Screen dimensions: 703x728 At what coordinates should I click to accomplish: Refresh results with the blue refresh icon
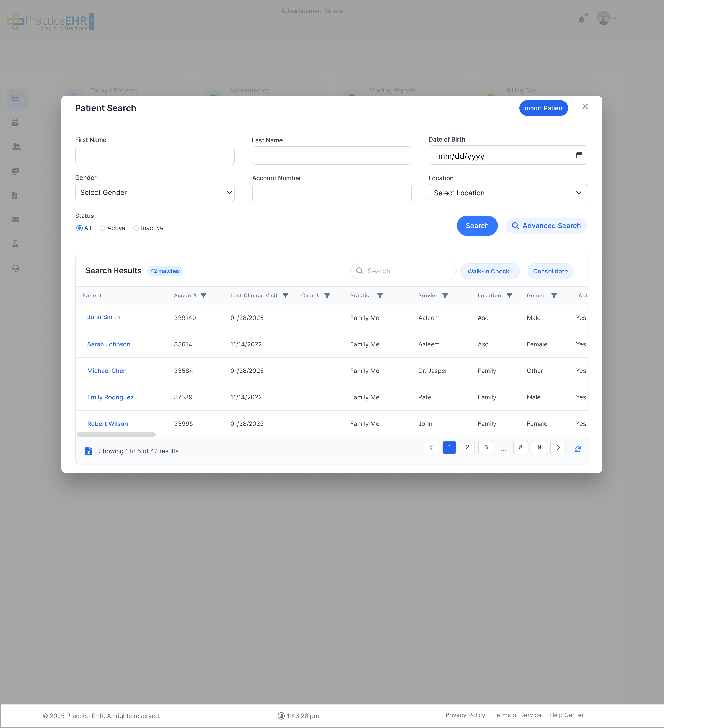[x=578, y=449]
